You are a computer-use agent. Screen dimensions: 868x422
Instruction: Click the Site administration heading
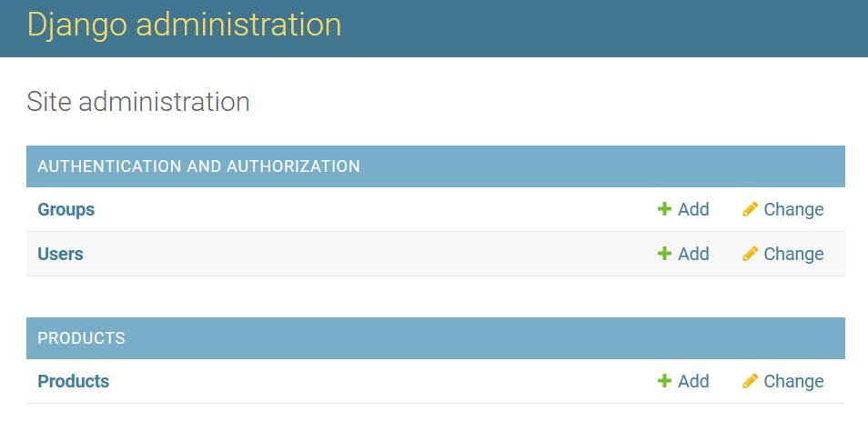point(138,102)
